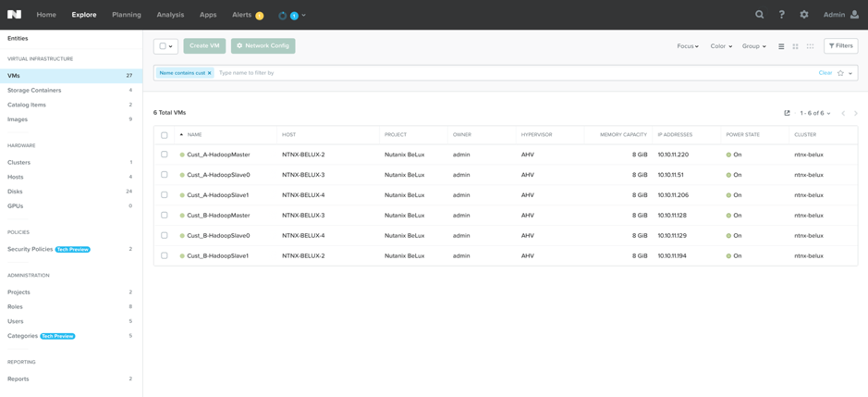Go to next page arrow
Viewport: 868px width, 397px height.
[856, 113]
